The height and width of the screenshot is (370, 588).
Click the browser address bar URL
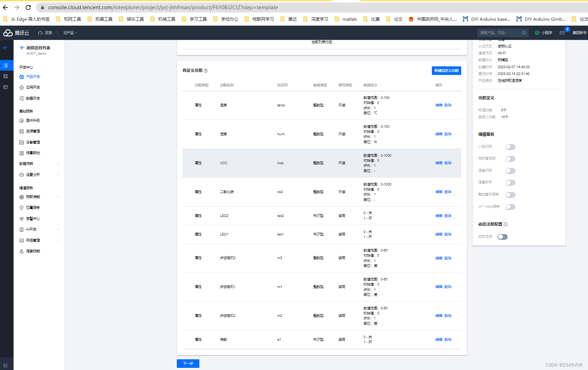pyautogui.click(x=163, y=7)
